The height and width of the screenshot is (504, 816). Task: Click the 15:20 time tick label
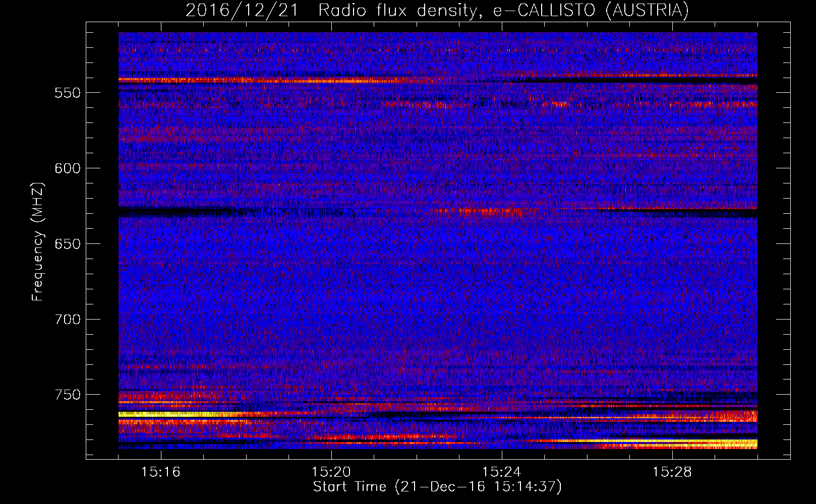tap(331, 472)
